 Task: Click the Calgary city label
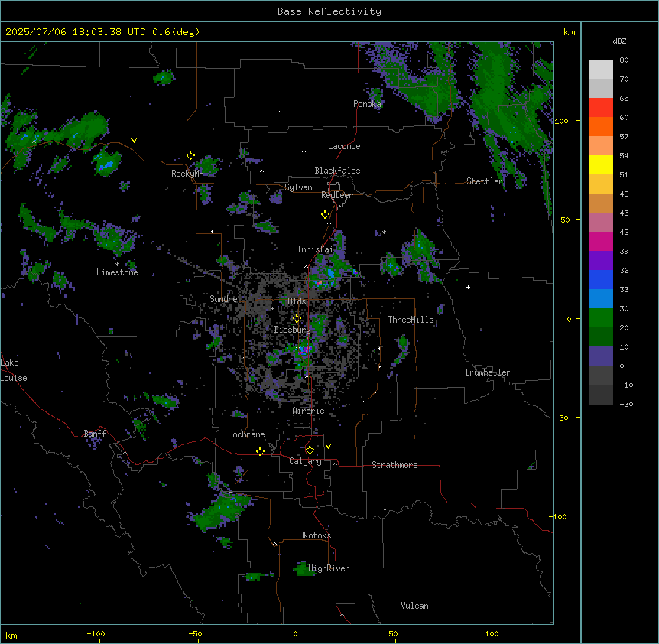click(305, 461)
